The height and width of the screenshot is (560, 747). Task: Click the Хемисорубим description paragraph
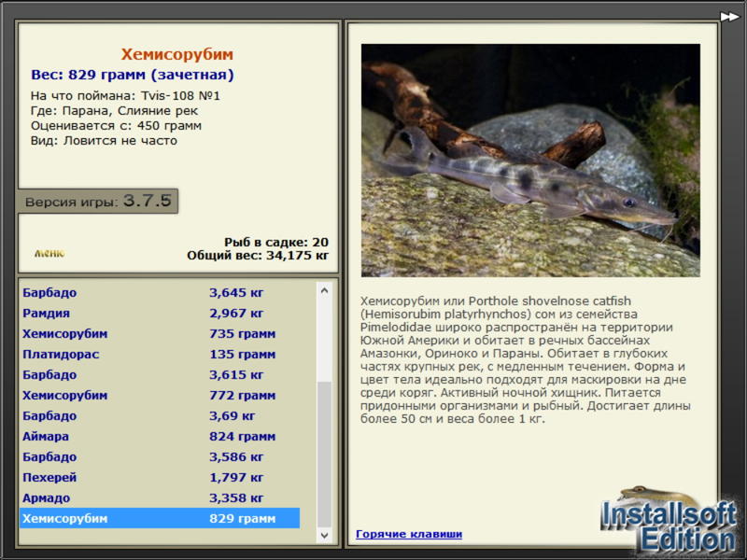(526, 360)
